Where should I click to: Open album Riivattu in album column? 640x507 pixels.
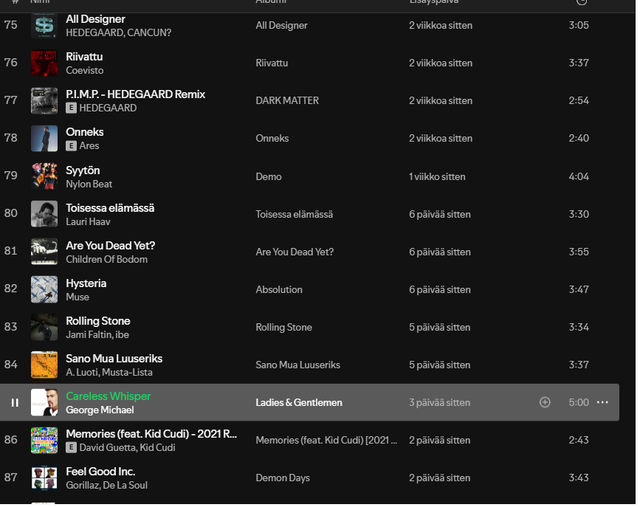(271, 63)
